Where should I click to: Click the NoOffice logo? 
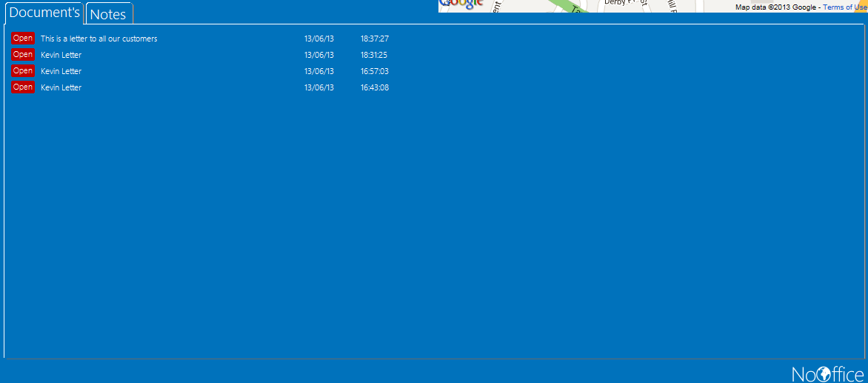(827, 373)
